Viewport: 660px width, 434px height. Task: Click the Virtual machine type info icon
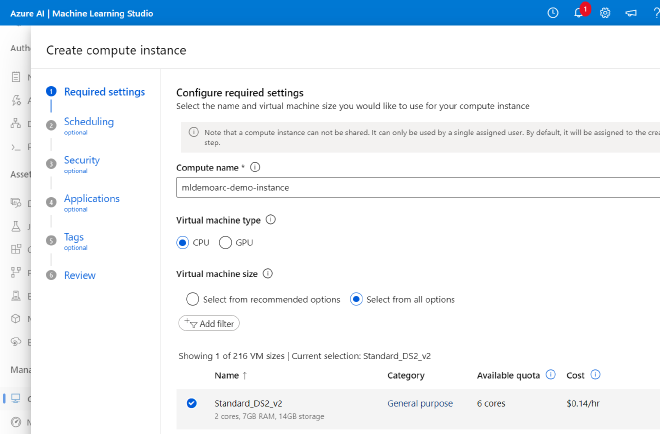271,220
